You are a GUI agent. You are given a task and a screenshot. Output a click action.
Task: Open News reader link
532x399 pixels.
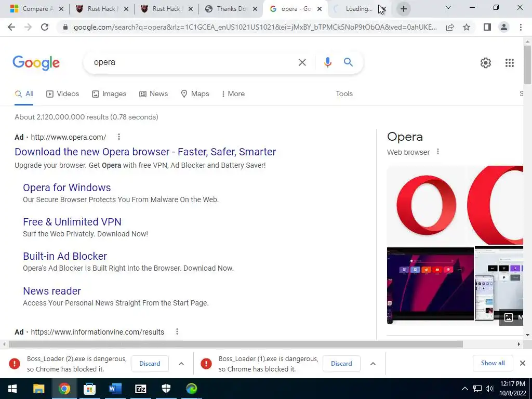52,291
